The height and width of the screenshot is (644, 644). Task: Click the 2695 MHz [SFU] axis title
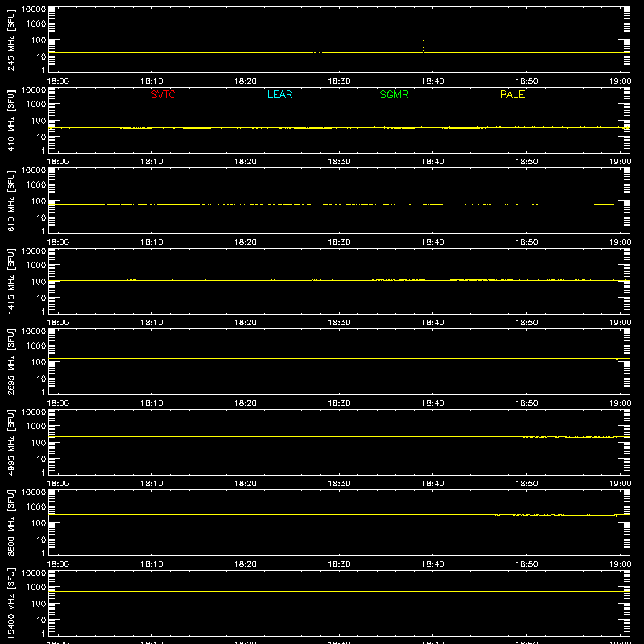(10, 361)
